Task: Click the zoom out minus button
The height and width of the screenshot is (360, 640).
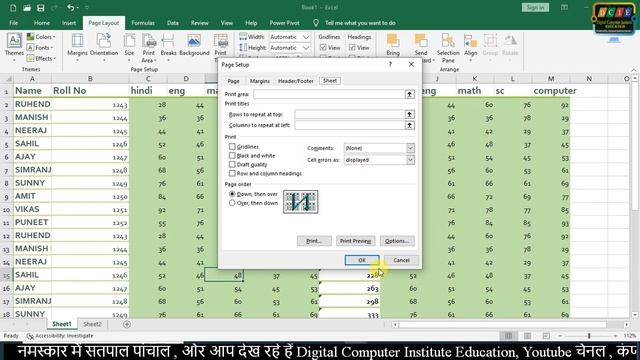Action: [x=560, y=336]
